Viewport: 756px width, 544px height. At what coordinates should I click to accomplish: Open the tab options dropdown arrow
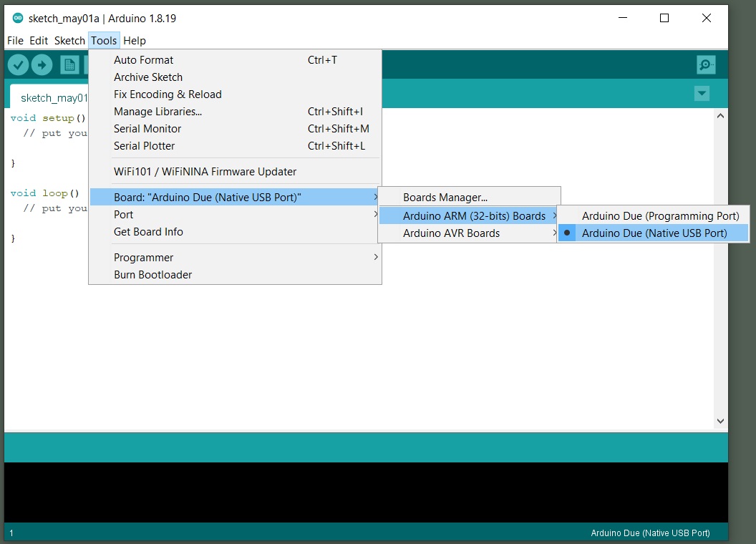702,94
